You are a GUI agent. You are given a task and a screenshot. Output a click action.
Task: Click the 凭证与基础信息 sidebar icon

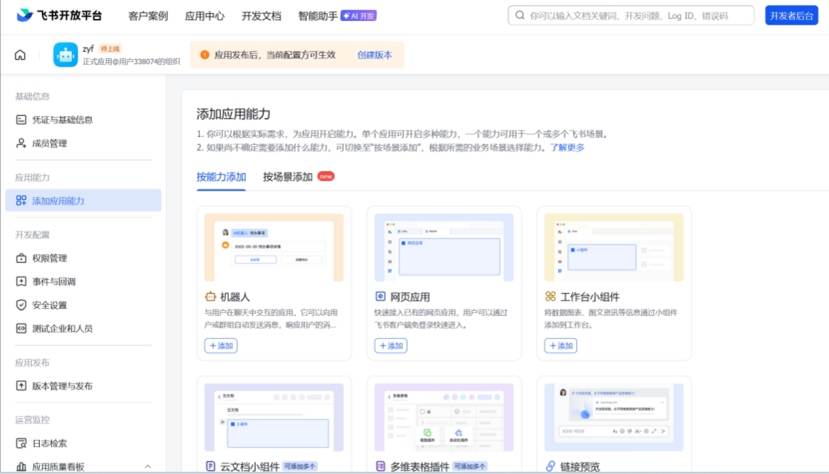(21, 120)
